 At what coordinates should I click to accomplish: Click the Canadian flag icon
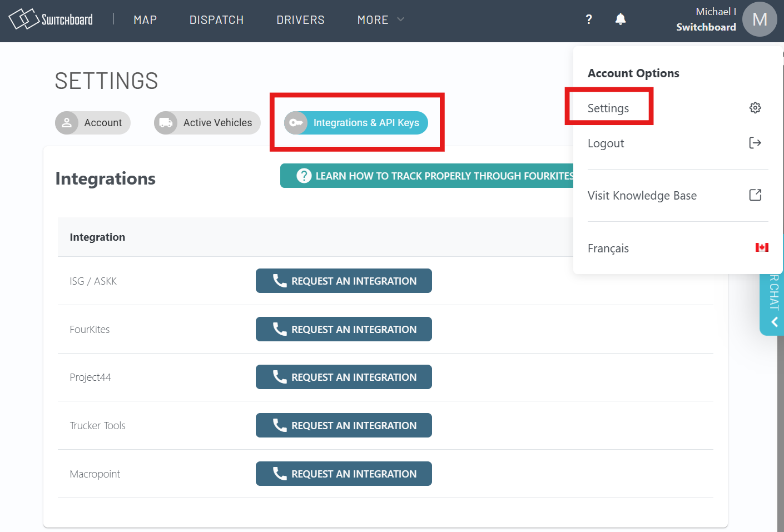point(762,247)
